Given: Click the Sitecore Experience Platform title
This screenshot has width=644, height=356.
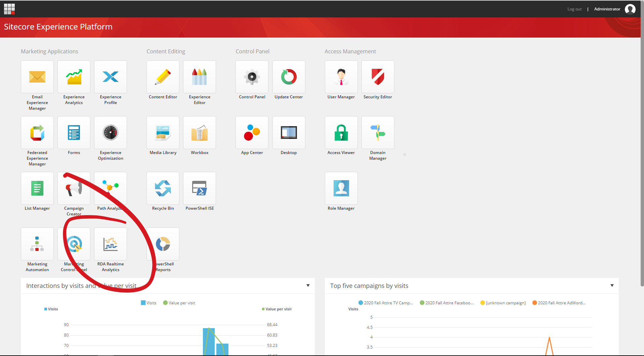Looking at the screenshot, I should coord(58,27).
